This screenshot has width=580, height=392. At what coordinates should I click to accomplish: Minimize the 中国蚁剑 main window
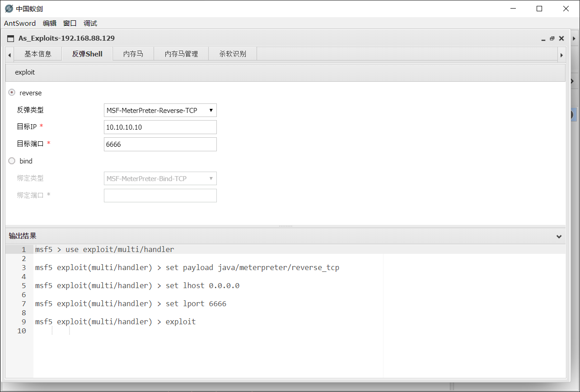[513, 9]
